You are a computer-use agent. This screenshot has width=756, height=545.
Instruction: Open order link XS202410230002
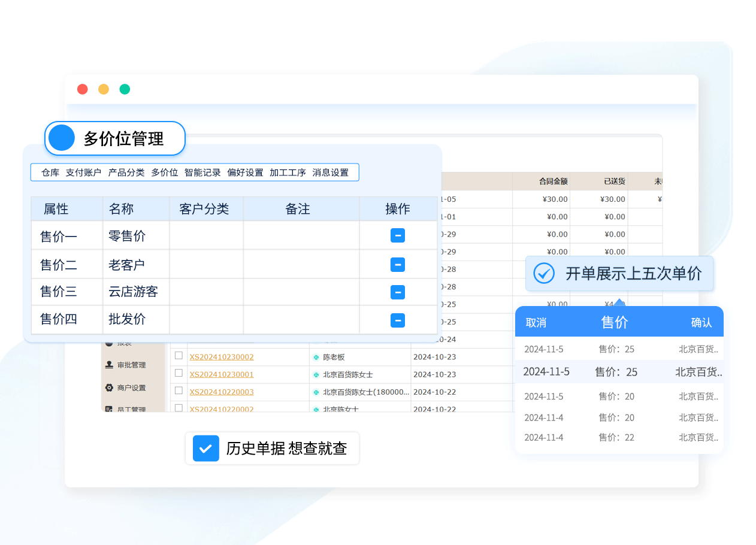[x=222, y=357]
